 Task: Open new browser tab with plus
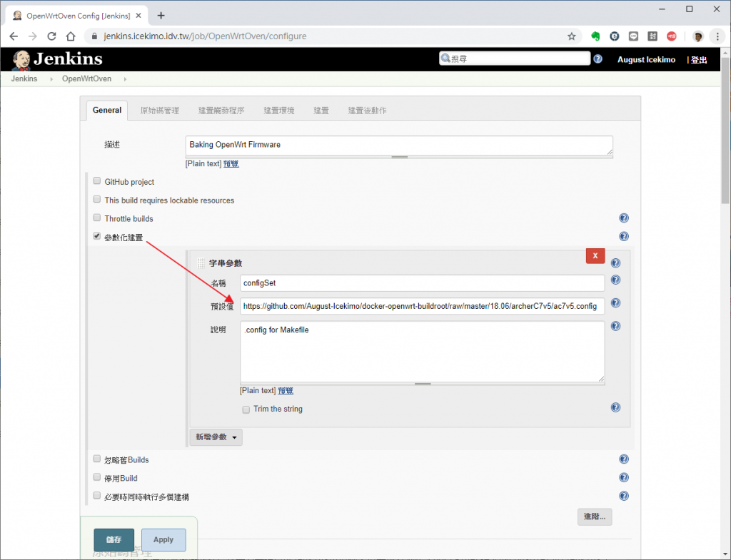(x=161, y=16)
